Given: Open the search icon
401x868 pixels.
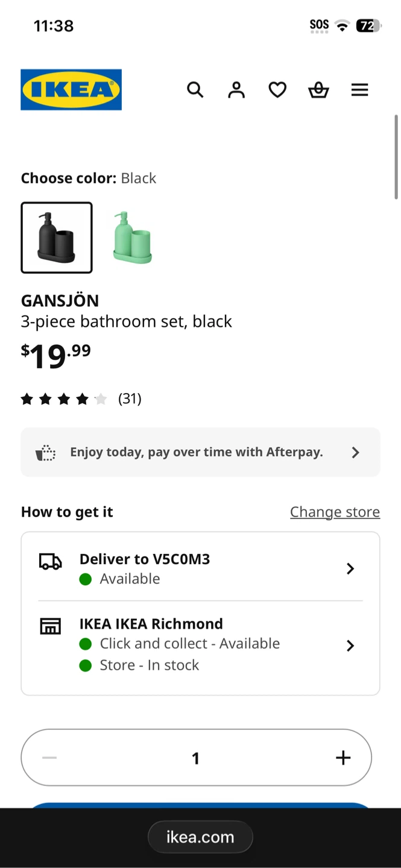Looking at the screenshot, I should (195, 89).
